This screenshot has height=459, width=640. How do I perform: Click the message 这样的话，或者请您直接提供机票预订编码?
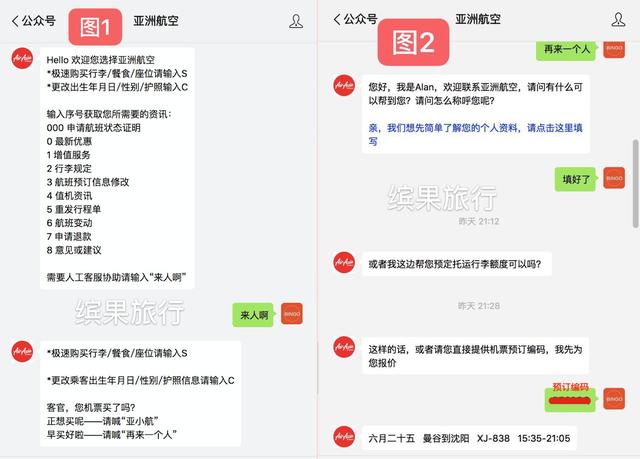click(476, 356)
